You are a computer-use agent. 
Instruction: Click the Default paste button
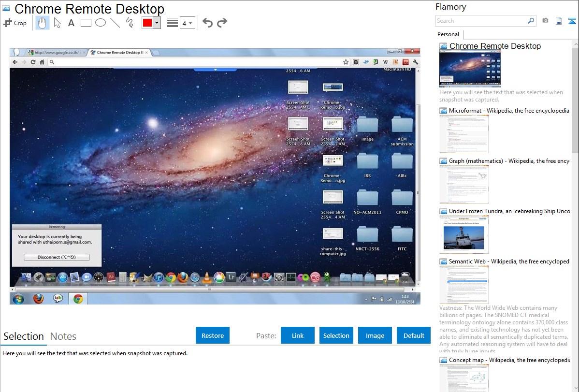tap(414, 335)
